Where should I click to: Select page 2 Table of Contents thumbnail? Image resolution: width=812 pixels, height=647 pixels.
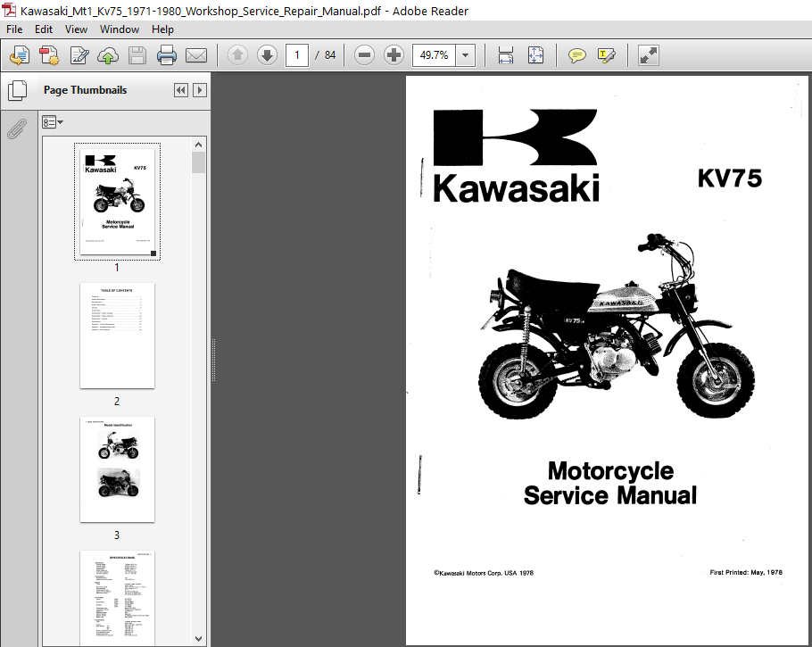coord(117,336)
